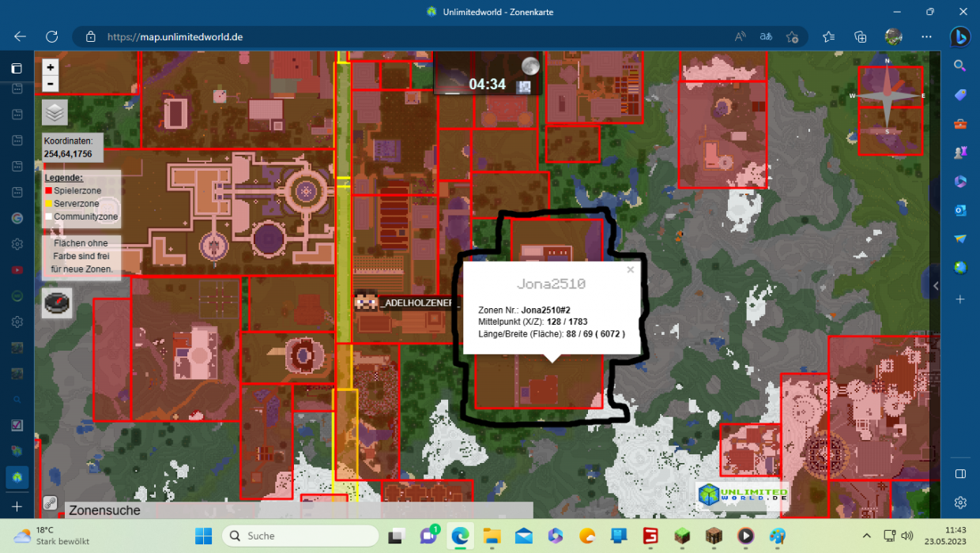Click the address bar URL map.unlimitedworld.de
This screenshot has width=980, height=553.
point(175,36)
